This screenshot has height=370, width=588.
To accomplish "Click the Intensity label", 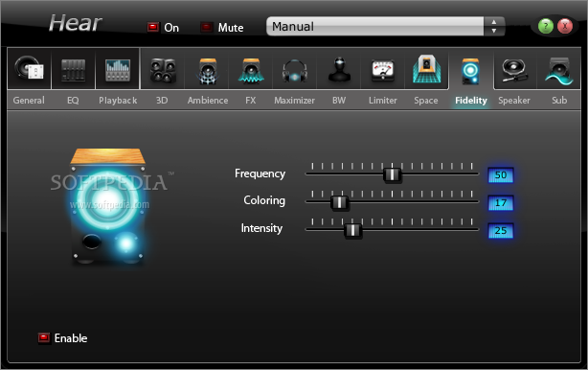I will [x=261, y=228].
